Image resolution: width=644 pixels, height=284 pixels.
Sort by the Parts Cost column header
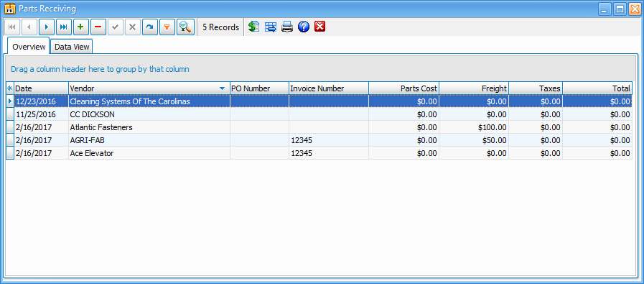tap(403, 88)
